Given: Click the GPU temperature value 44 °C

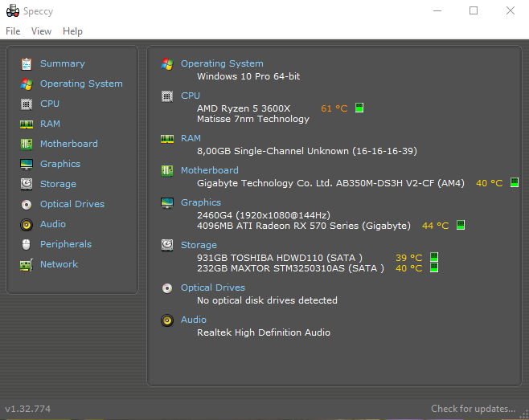Looking at the screenshot, I should [435, 226].
